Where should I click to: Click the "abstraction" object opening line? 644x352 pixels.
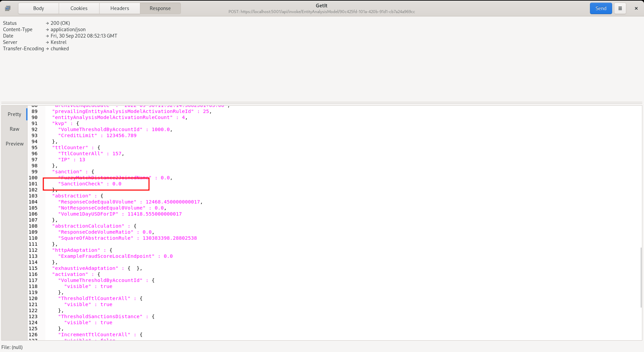tap(78, 196)
